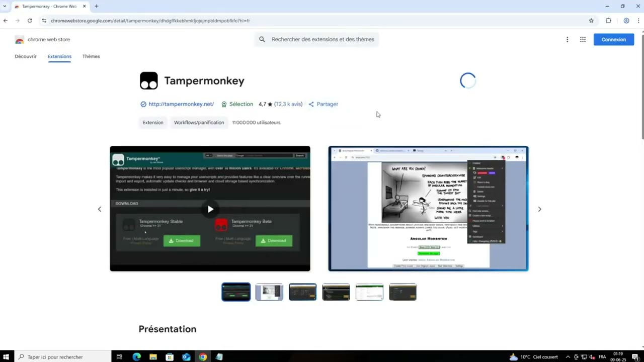644x362 pixels.
Task: Open Outlook from the taskbar
Action: (x=186, y=357)
